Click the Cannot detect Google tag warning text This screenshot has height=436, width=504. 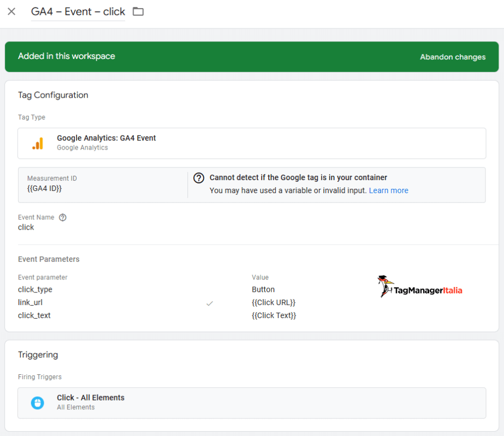pos(298,178)
